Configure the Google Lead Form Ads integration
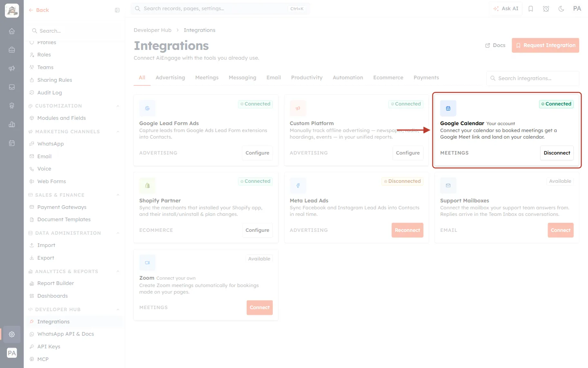Image resolution: width=588 pixels, height=368 pixels. tap(257, 153)
